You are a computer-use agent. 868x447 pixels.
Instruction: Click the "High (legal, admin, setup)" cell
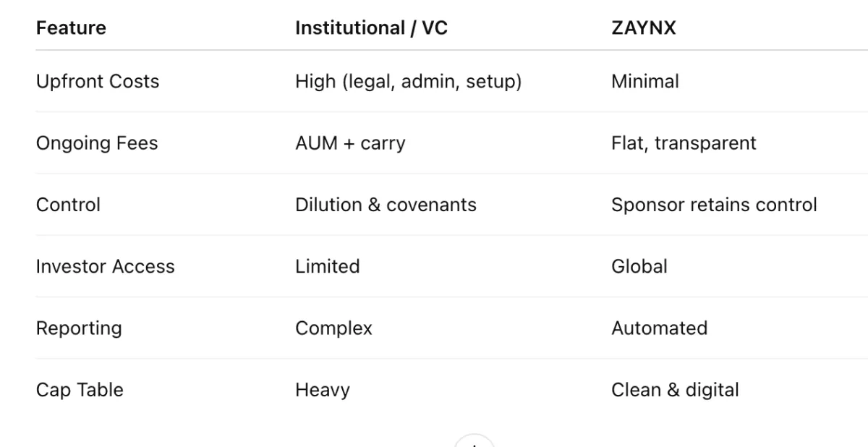(x=408, y=81)
